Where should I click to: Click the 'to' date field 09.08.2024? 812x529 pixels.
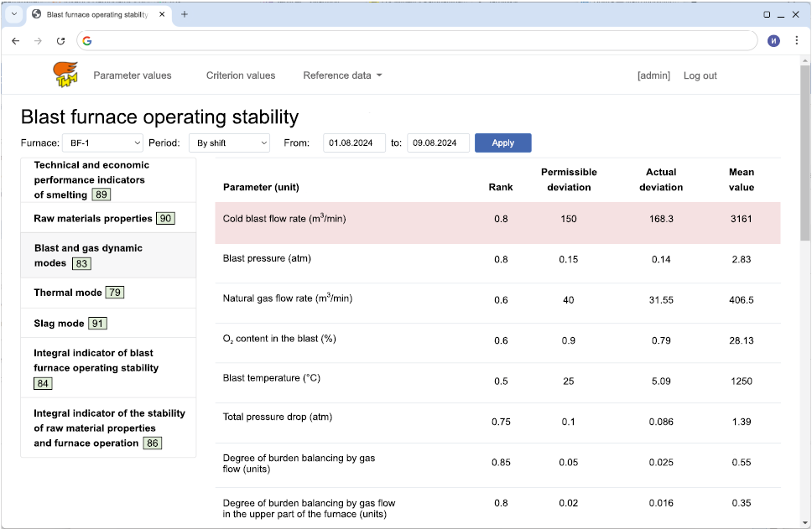pyautogui.click(x=438, y=143)
